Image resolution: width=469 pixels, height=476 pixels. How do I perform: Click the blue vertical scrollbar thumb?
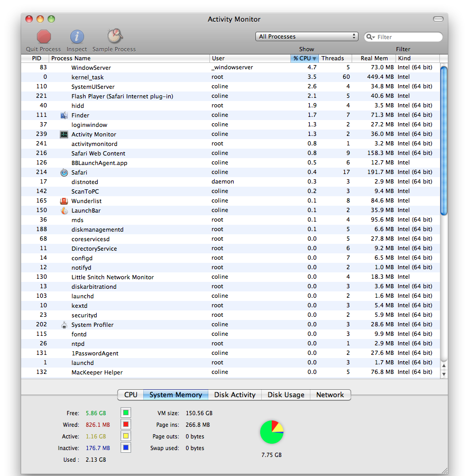point(444,141)
